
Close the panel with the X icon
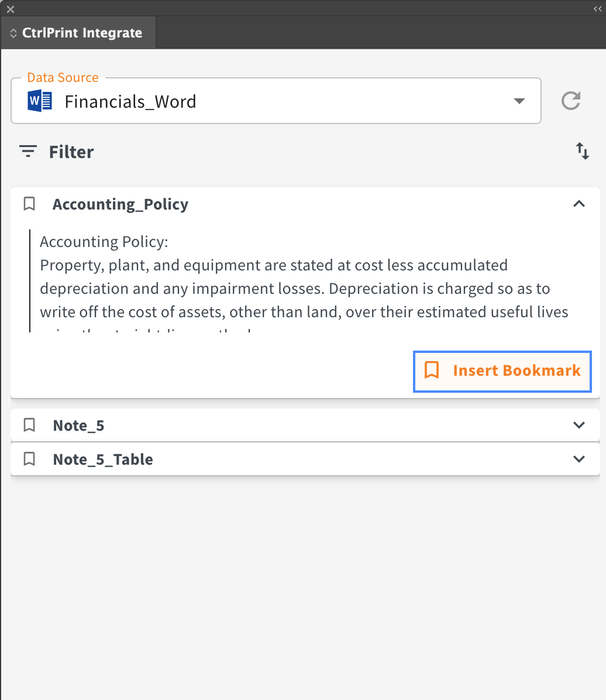pyautogui.click(x=11, y=9)
